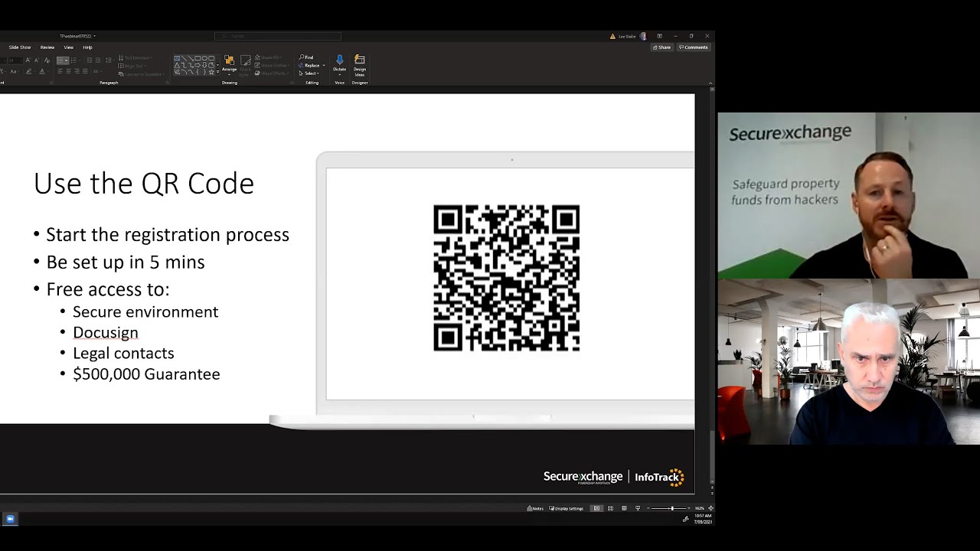Open the Select dropdown in Editing

point(309,73)
